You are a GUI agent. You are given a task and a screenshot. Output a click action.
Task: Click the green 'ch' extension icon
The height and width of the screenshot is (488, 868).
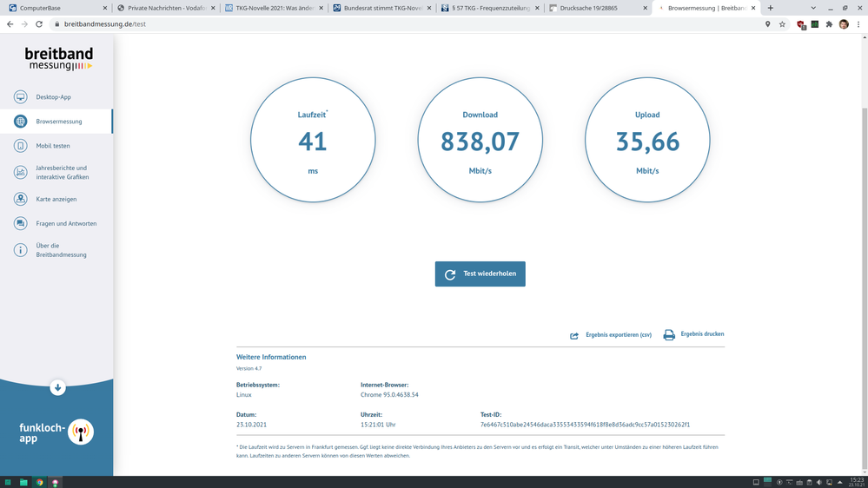815,24
